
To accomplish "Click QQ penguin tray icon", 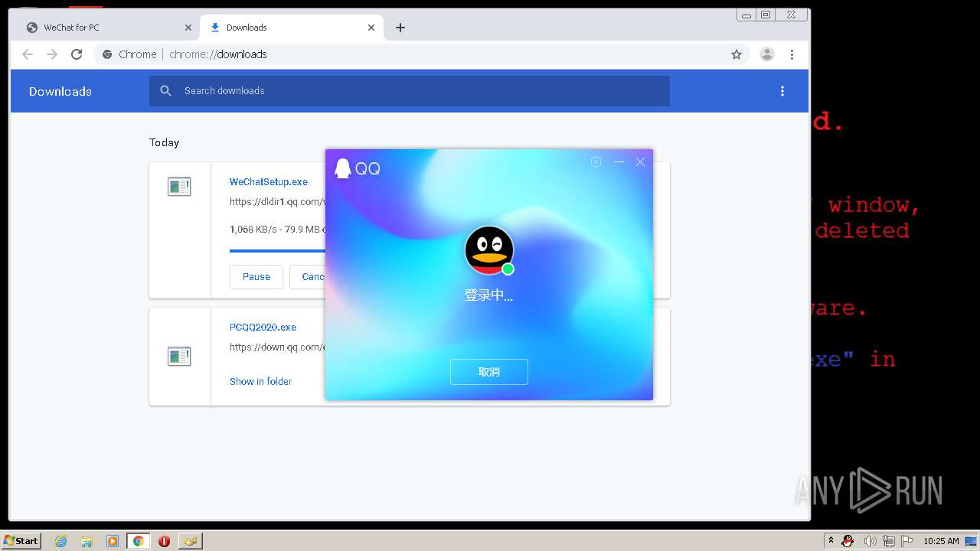I will pyautogui.click(x=848, y=541).
